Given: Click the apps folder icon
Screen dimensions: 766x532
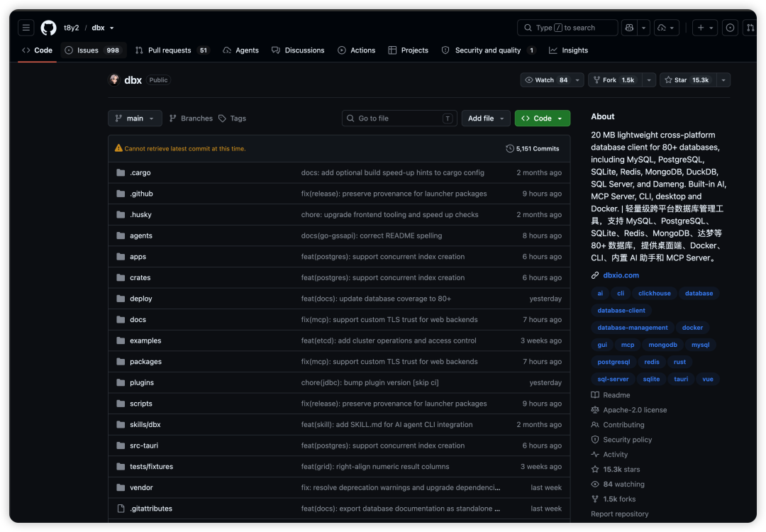Looking at the screenshot, I should pos(121,257).
